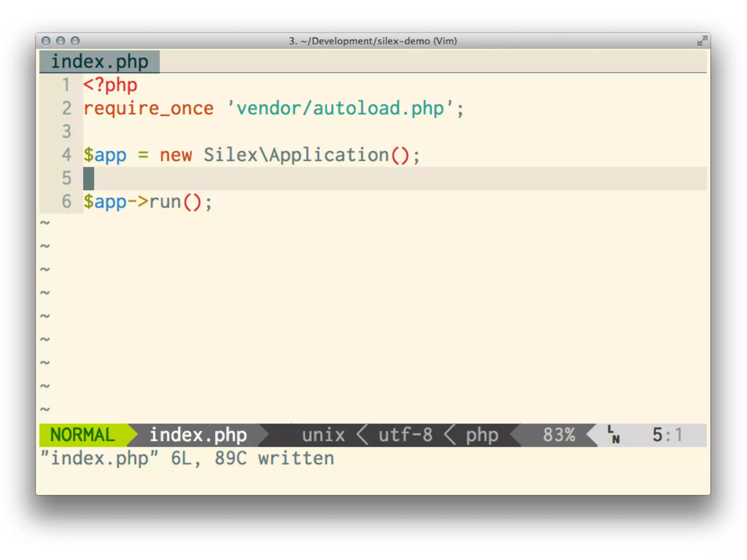Click the 5:1 cursor position indicator
Viewport: 747px width, 560px height.
point(667,435)
